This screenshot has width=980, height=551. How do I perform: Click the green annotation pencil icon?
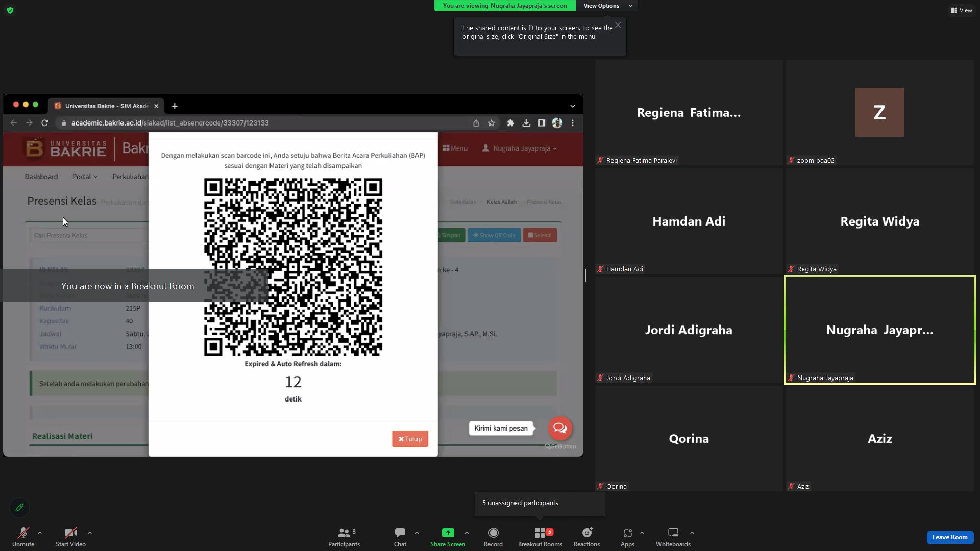click(x=19, y=508)
